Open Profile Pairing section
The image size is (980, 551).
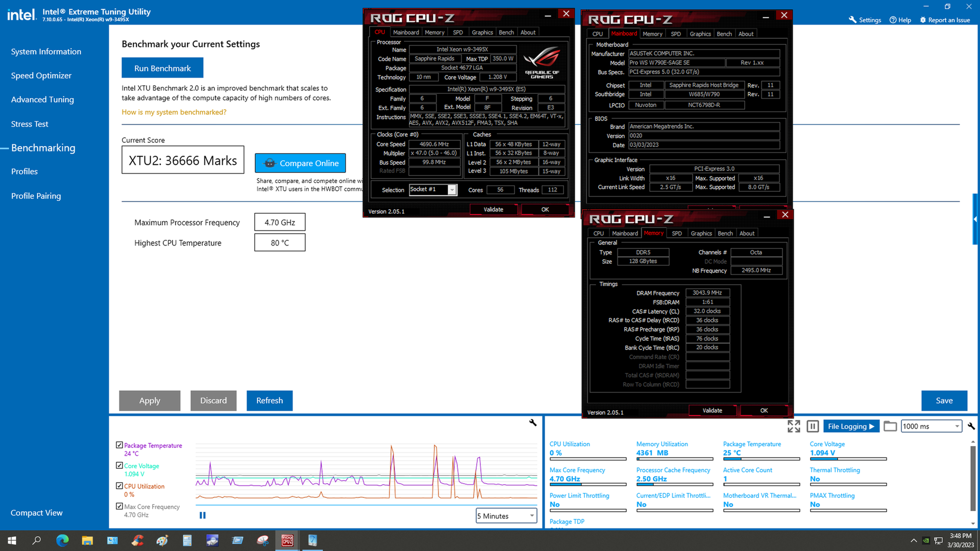point(36,196)
